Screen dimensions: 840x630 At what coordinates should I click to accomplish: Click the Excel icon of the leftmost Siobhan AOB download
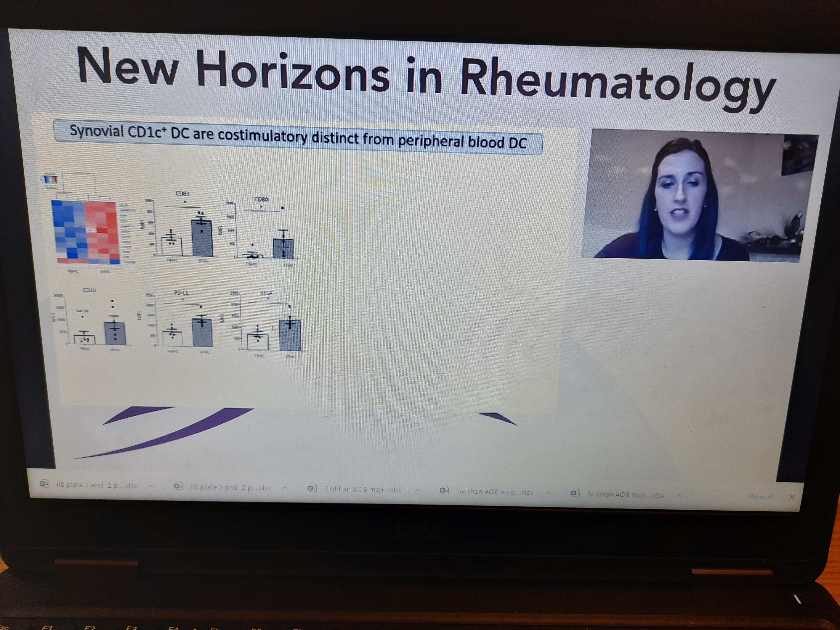click(312, 488)
